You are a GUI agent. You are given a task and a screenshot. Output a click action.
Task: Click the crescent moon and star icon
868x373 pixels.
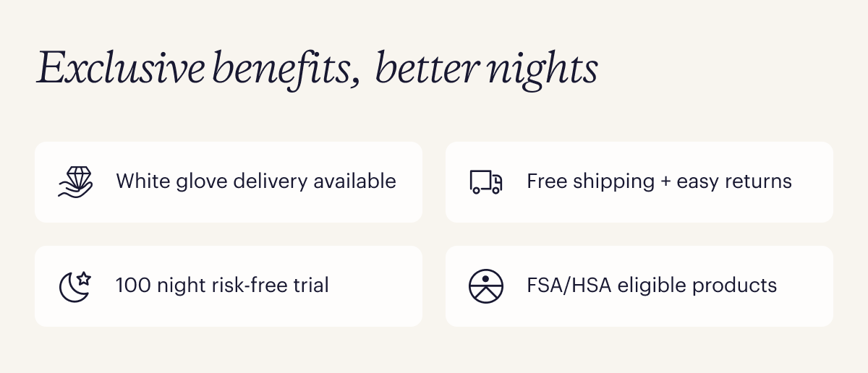[x=75, y=286]
